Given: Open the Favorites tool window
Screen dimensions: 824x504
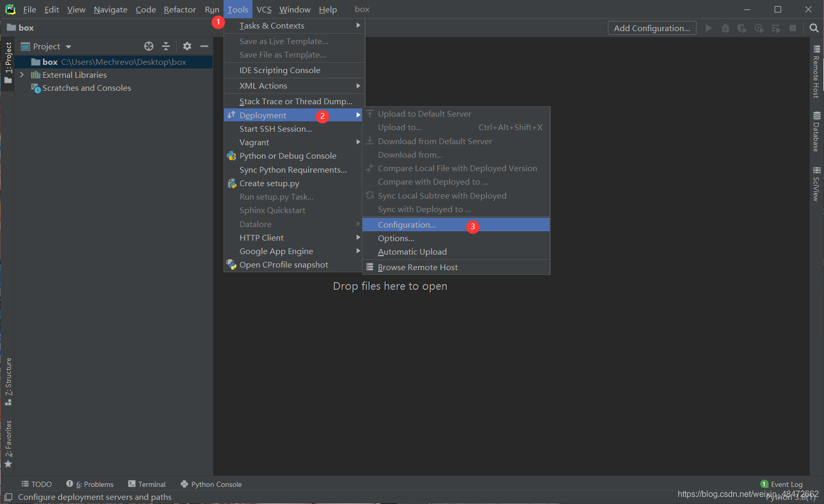Looking at the screenshot, I should (x=8, y=444).
